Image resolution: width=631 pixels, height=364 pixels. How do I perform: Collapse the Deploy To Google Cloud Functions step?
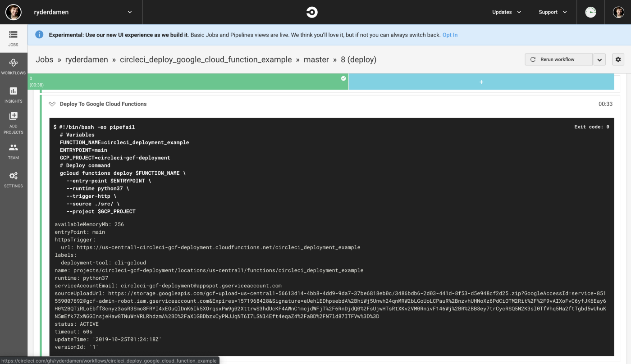click(52, 104)
